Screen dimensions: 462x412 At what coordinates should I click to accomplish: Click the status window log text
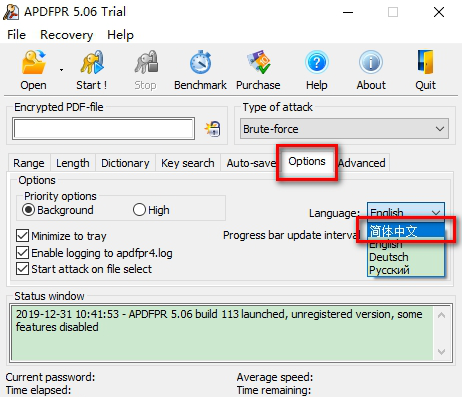point(219,320)
